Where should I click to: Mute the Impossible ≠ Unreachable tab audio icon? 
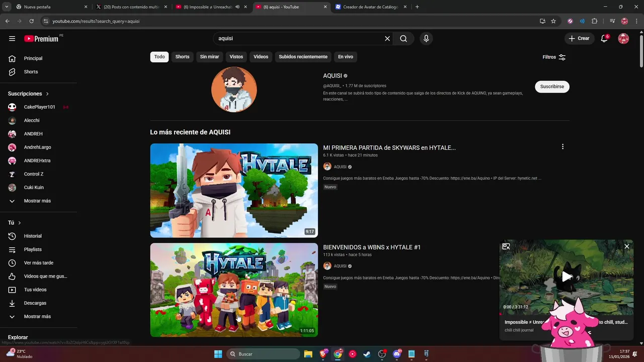tap(237, 7)
